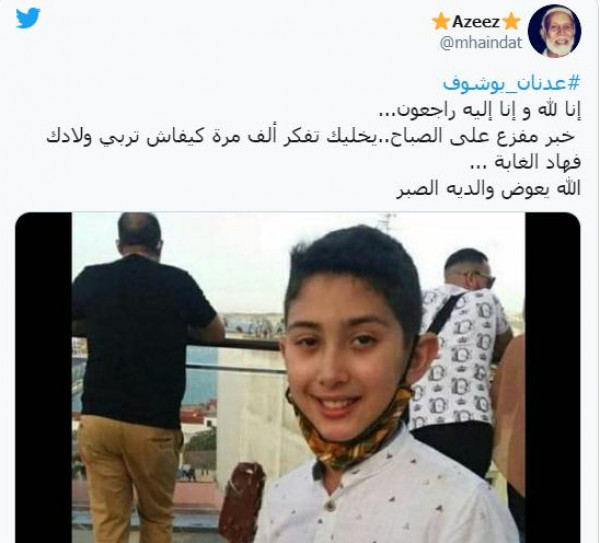The height and width of the screenshot is (543, 600).
Task: Click the tweet line starting "خبر مفزع على الصباح"
Action: tap(310, 137)
